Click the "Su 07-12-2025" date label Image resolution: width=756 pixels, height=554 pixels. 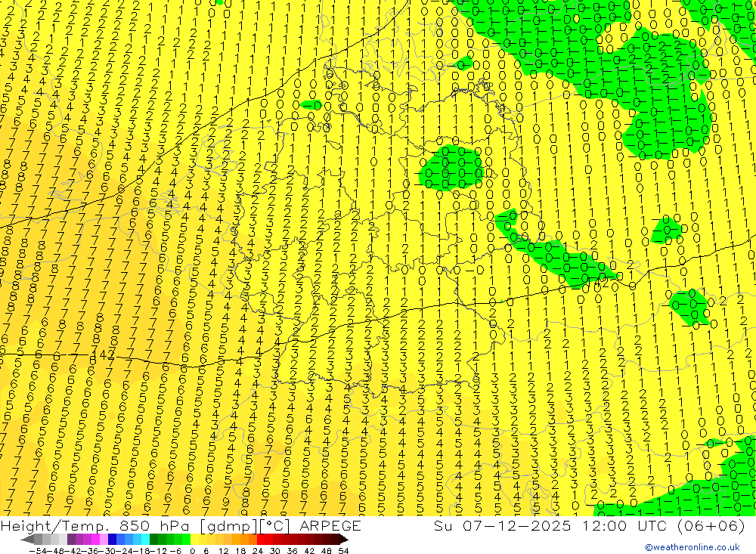(502, 525)
